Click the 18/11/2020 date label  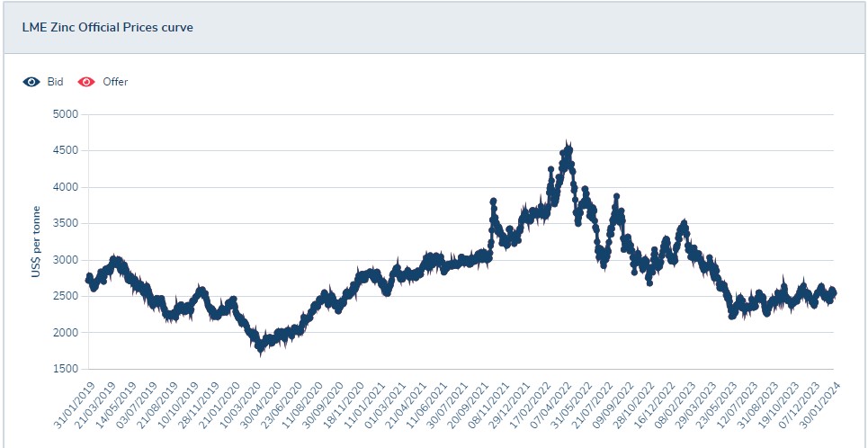pyautogui.click(x=344, y=404)
